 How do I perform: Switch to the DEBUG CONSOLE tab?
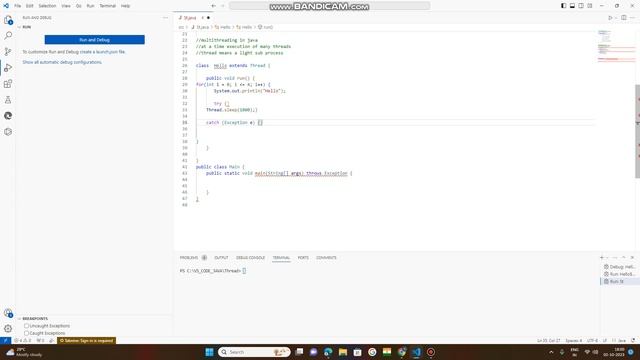click(x=250, y=258)
